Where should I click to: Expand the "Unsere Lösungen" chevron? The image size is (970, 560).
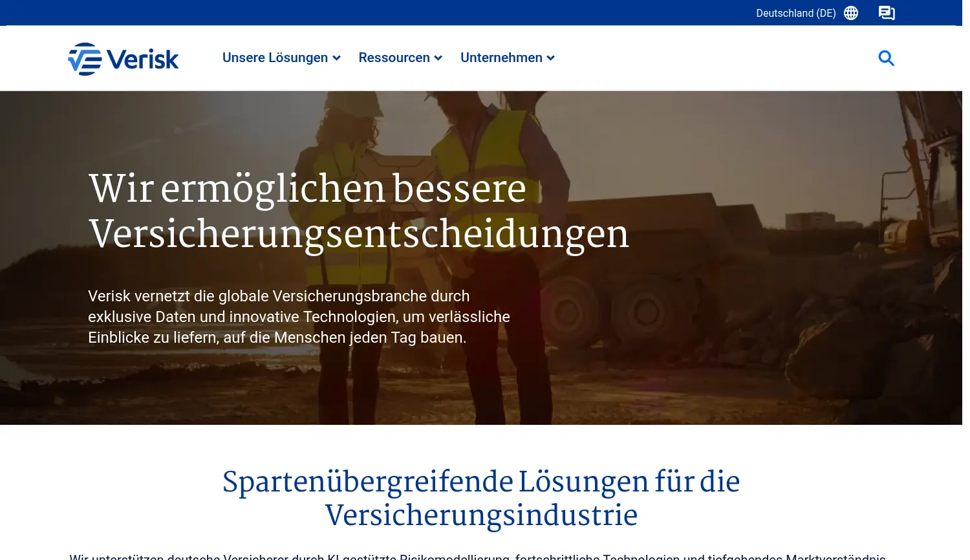[x=336, y=58]
